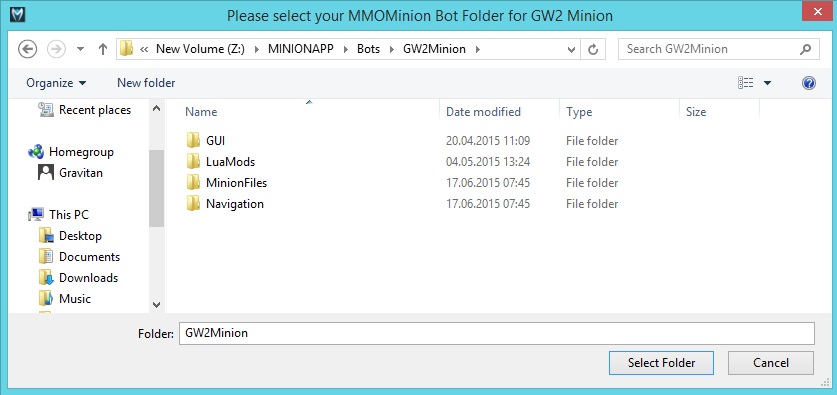837x395 pixels.
Task: Select the GUI folder icon
Action: click(193, 141)
